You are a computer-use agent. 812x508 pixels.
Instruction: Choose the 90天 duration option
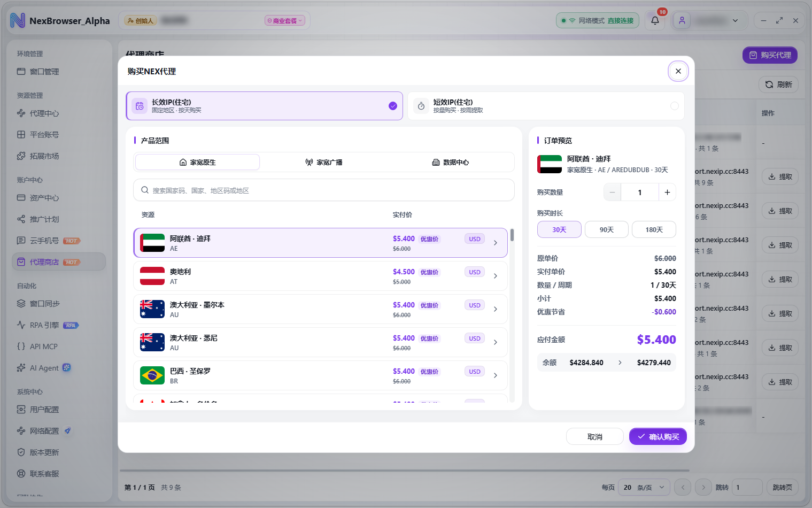[x=607, y=229]
